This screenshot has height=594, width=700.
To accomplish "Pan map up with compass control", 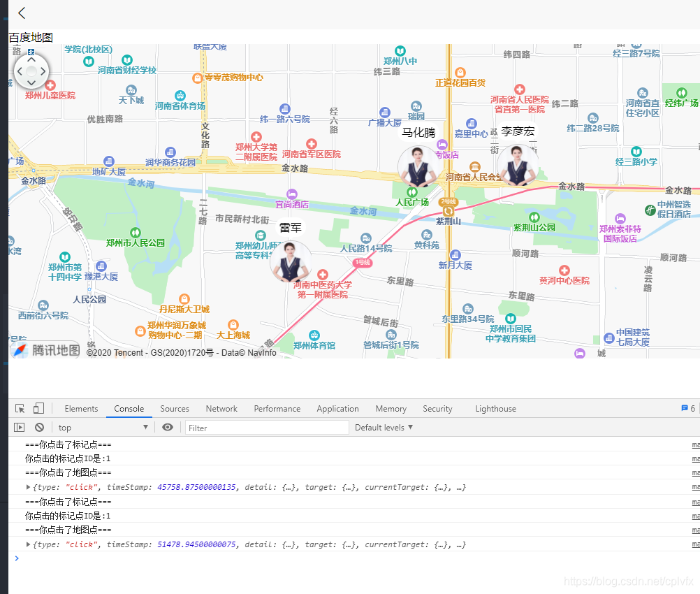I will point(31,60).
